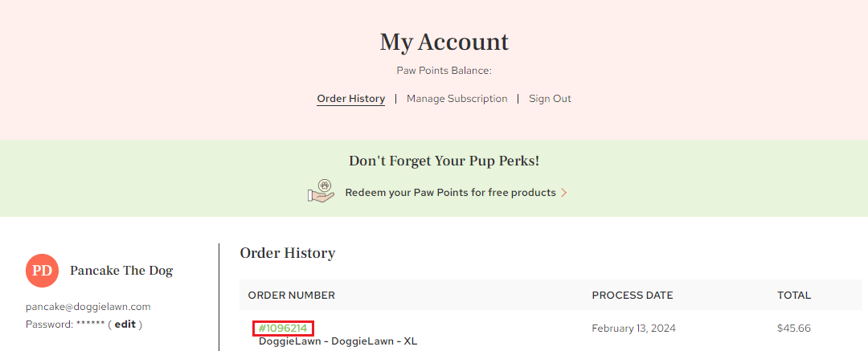Screen dimensions: 868x351
Task: Click the hand holding paw coin icon
Action: tap(321, 191)
